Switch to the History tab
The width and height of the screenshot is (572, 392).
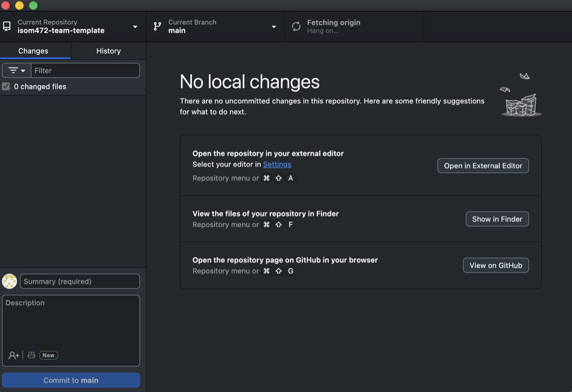(x=108, y=50)
